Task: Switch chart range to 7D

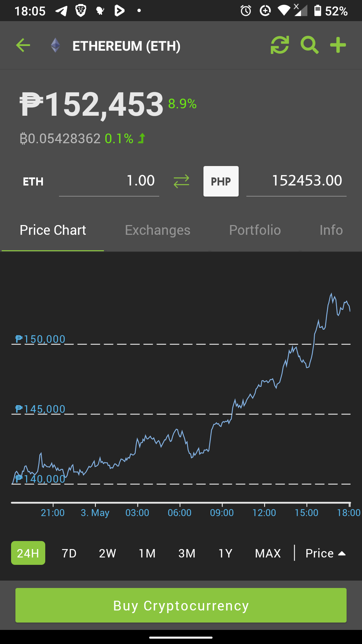Action: [69, 553]
